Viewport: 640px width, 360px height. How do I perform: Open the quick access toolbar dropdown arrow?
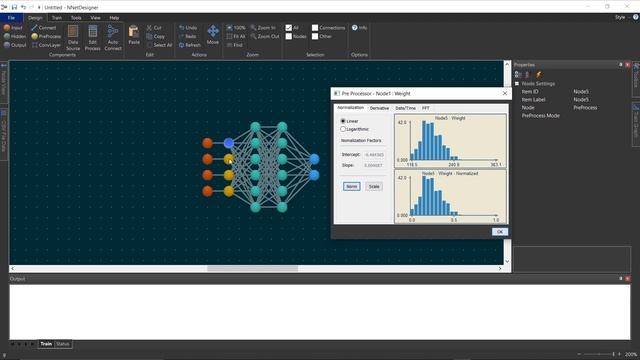coord(40,7)
